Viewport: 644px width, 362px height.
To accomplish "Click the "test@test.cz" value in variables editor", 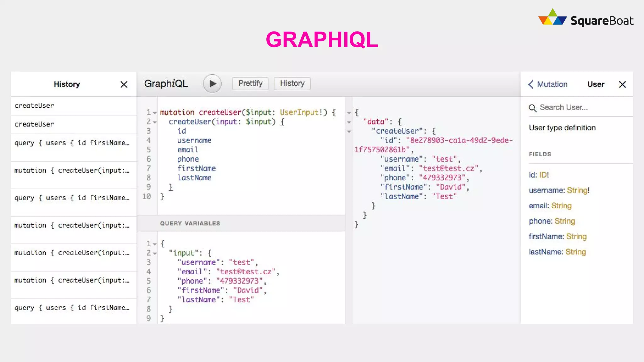I will pyautogui.click(x=246, y=272).
